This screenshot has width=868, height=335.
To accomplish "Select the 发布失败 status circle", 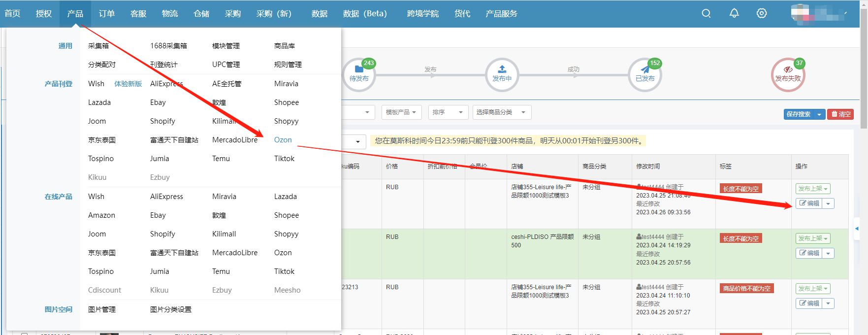I will (788, 75).
